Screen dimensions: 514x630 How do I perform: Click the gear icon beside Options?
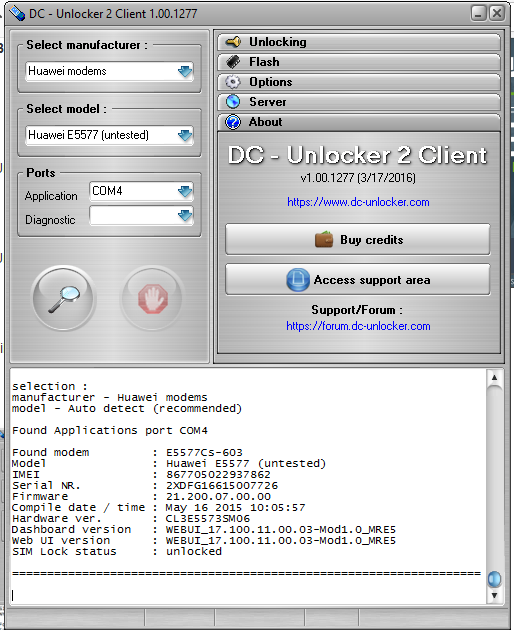point(233,82)
